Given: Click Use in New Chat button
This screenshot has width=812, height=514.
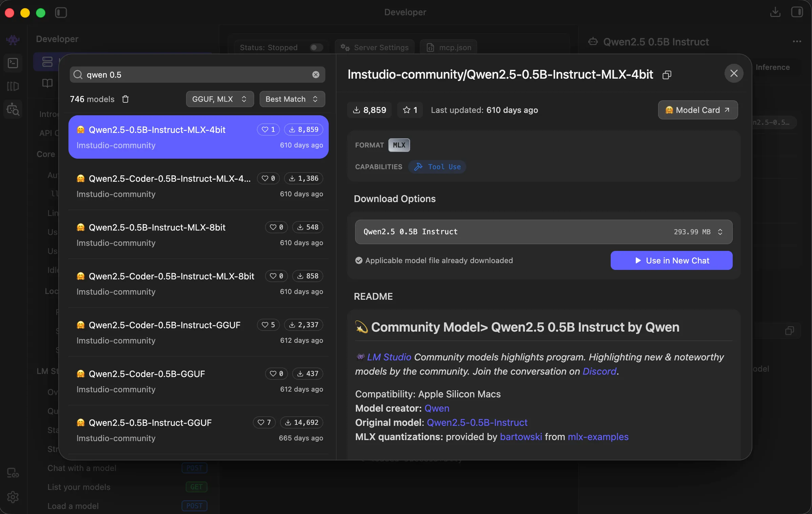Looking at the screenshot, I should [x=671, y=260].
